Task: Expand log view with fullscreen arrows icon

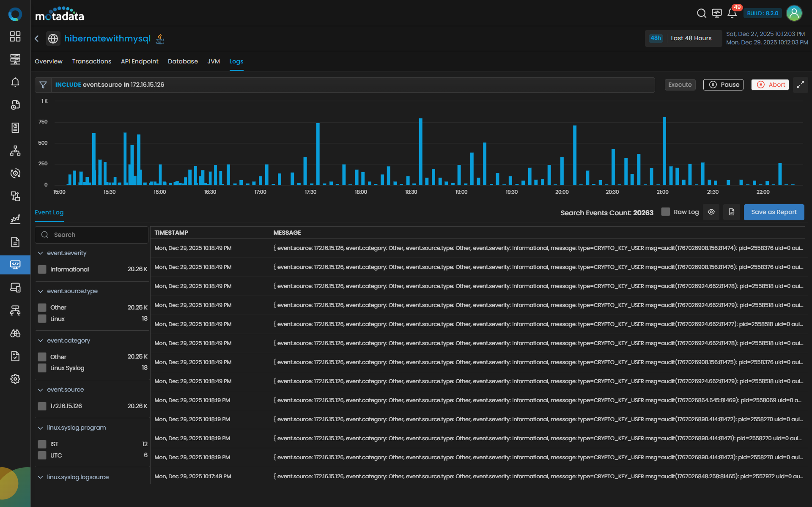Action: 800,85
